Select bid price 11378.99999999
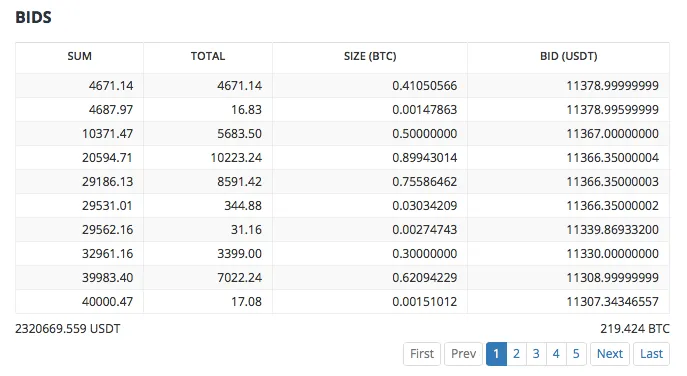687x376 pixels. click(x=613, y=85)
